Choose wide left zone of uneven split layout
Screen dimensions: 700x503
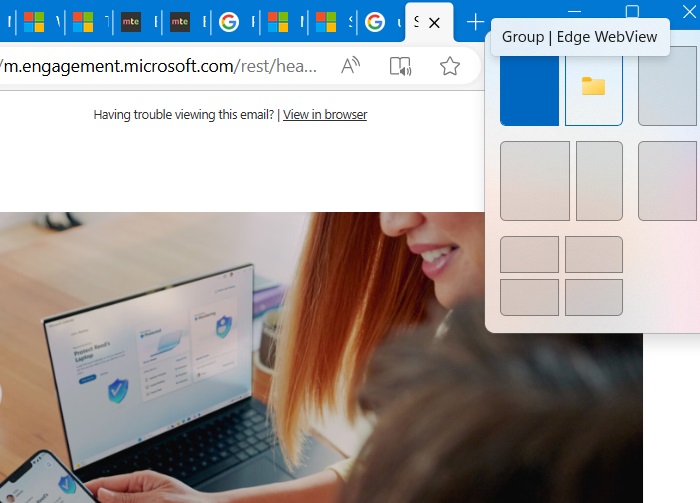(x=535, y=181)
